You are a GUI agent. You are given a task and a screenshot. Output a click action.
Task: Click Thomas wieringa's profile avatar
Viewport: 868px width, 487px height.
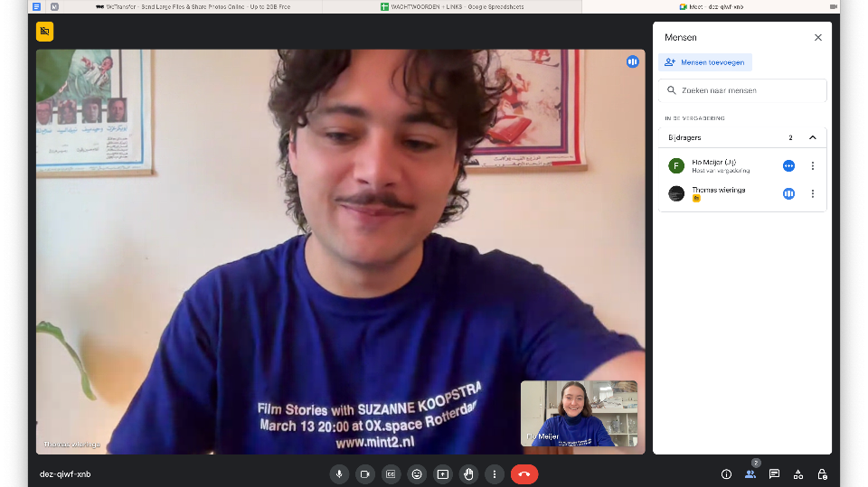[x=676, y=193]
